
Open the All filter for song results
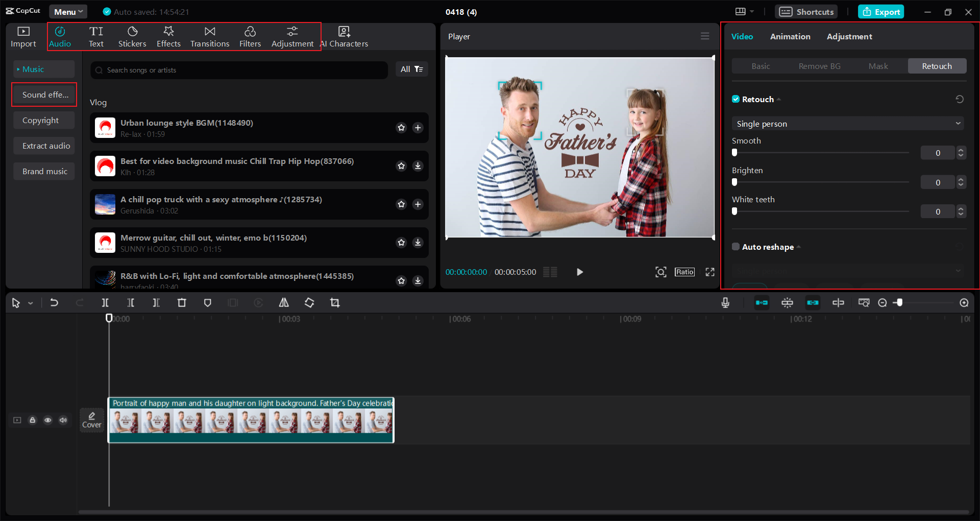[412, 69]
